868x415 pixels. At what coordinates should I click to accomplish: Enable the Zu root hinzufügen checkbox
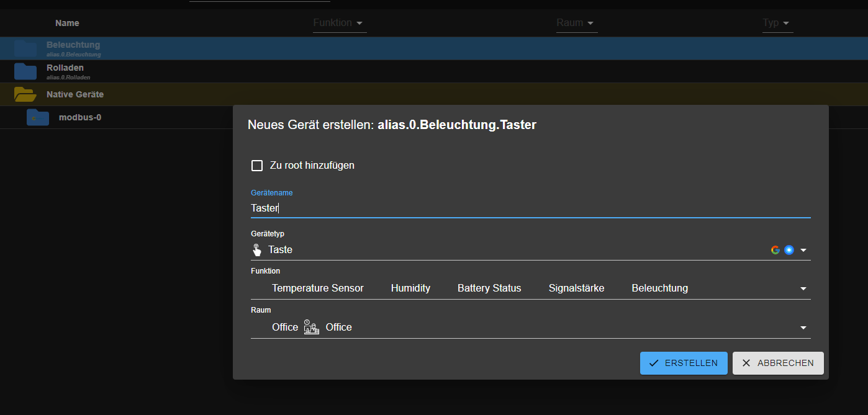pos(257,166)
